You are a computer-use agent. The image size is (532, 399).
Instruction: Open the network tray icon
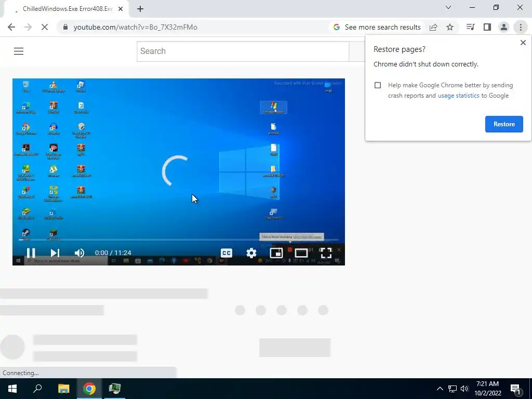pos(453,389)
